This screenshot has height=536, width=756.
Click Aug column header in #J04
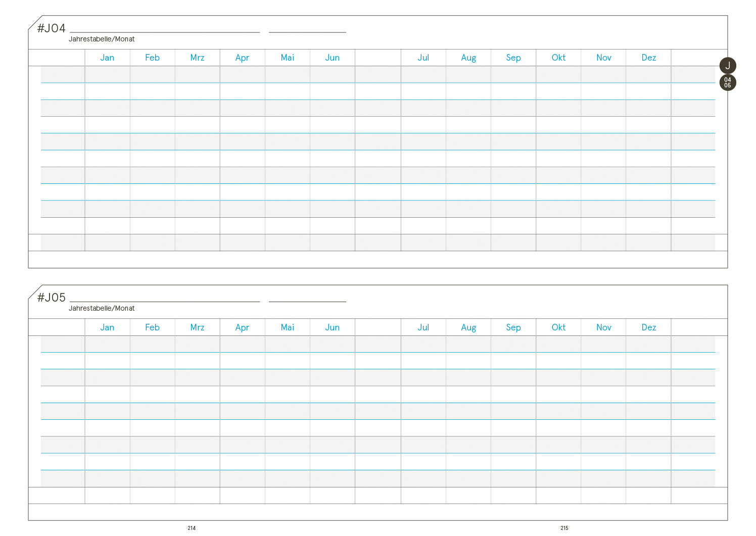click(468, 58)
